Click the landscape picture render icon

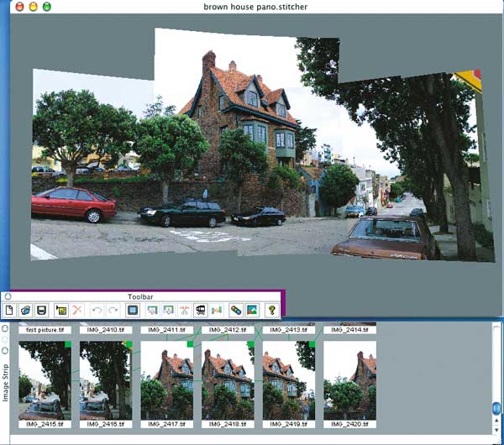[x=252, y=311]
